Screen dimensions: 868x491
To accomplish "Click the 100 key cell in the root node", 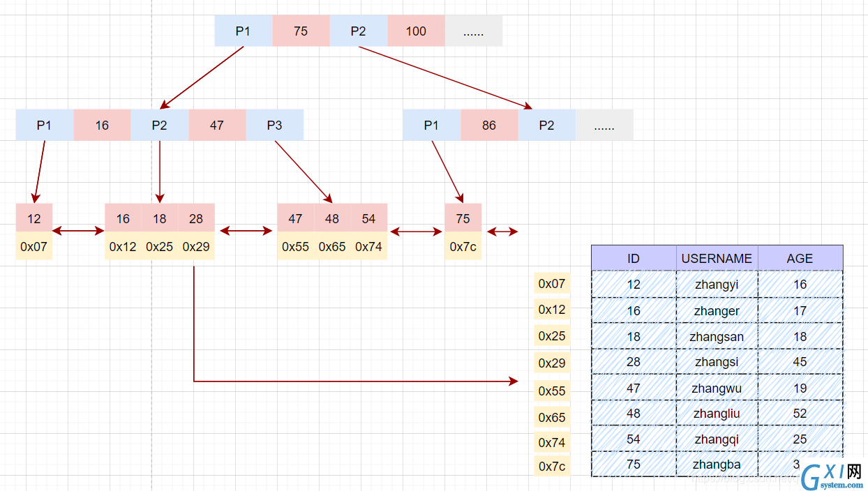I will [x=416, y=31].
